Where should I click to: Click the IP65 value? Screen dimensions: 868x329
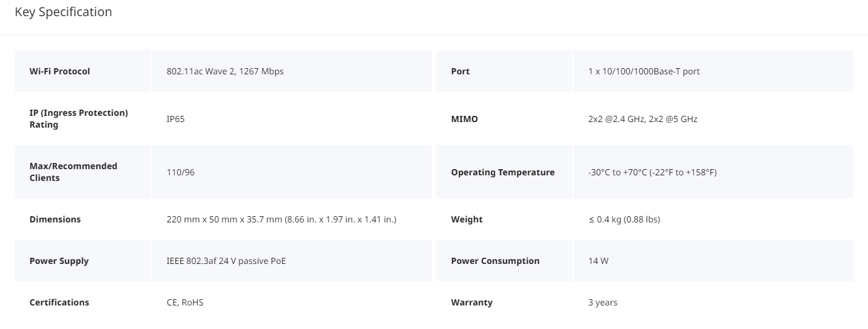175,119
